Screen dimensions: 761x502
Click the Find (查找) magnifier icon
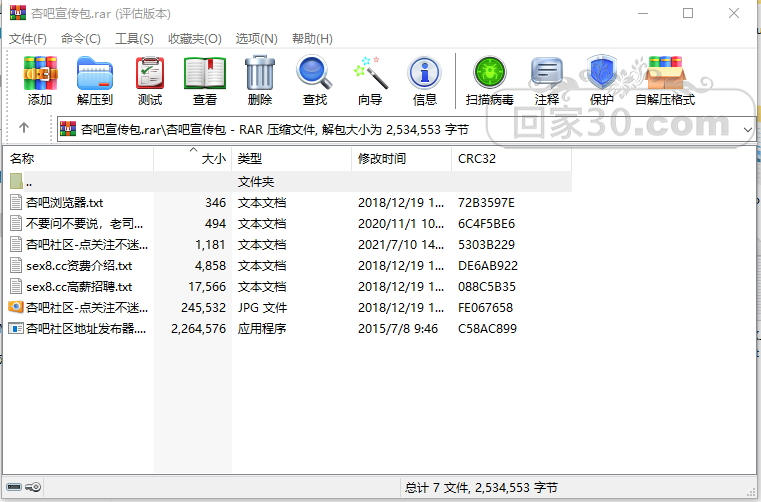click(314, 74)
